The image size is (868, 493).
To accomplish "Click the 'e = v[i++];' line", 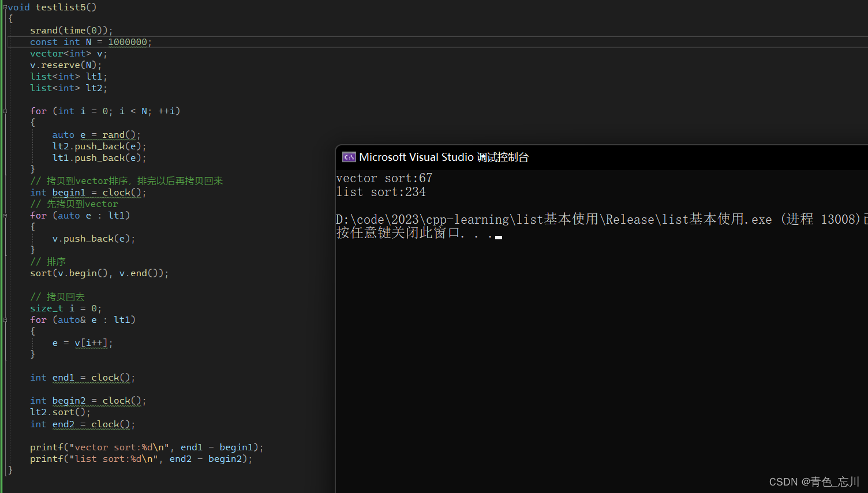I will [83, 343].
